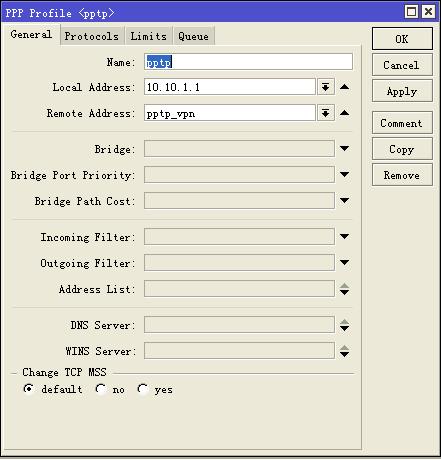Viewport: 441px width, 460px height.
Task: Add a WINS Server entry arrow
Action: [345, 354]
